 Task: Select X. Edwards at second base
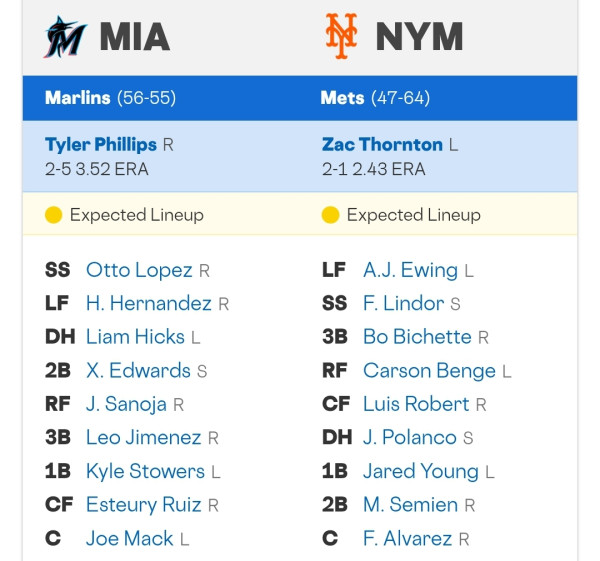point(139,370)
